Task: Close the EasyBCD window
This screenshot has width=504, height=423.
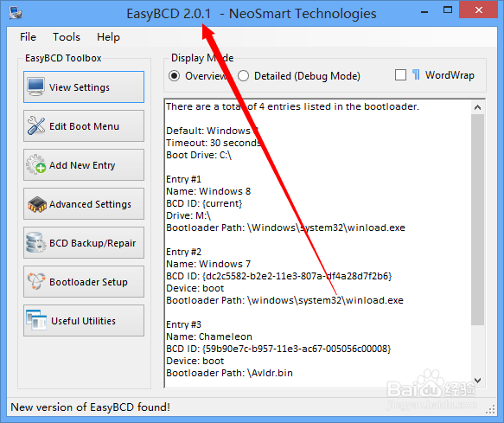Action: [x=479, y=10]
